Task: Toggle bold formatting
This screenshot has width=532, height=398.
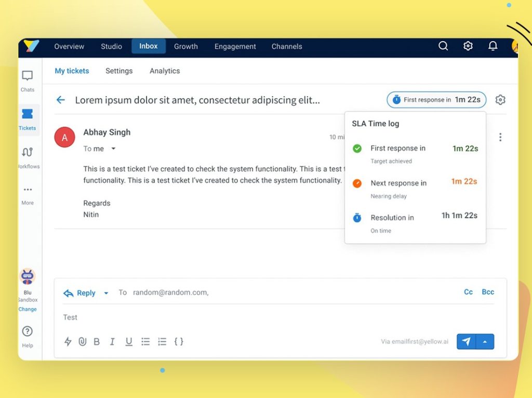Action: point(97,342)
